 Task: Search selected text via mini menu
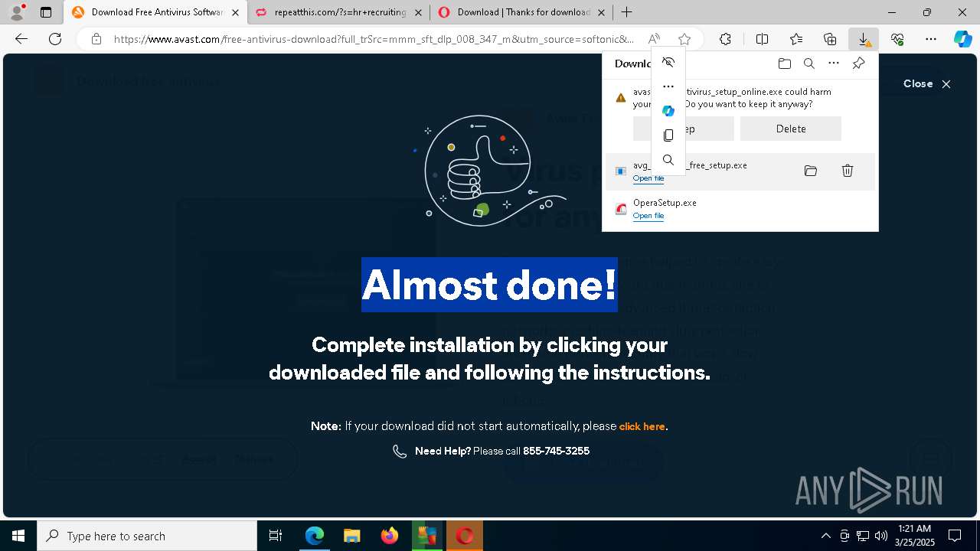pos(668,160)
